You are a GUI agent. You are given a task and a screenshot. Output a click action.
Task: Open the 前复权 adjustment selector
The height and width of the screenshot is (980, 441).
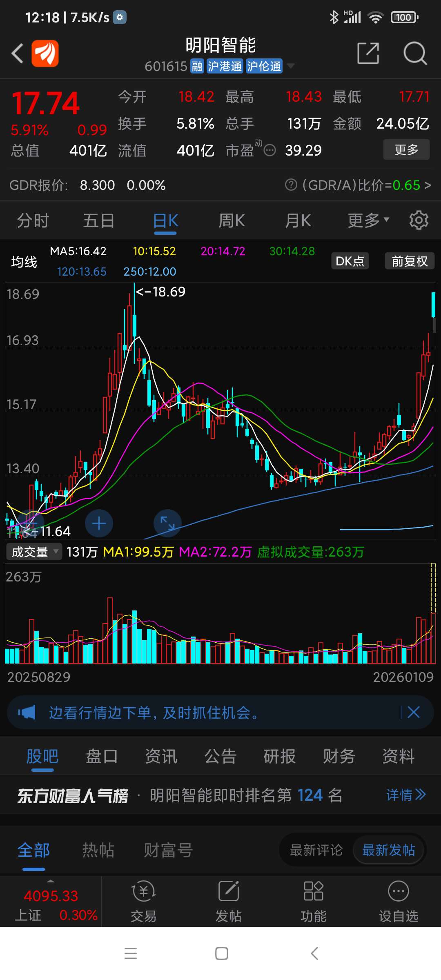(x=410, y=261)
